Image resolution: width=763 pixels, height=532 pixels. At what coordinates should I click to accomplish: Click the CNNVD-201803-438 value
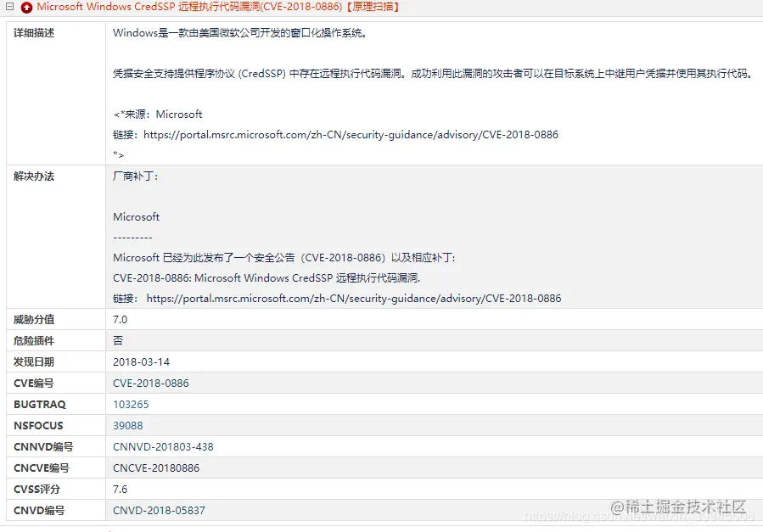point(163,447)
